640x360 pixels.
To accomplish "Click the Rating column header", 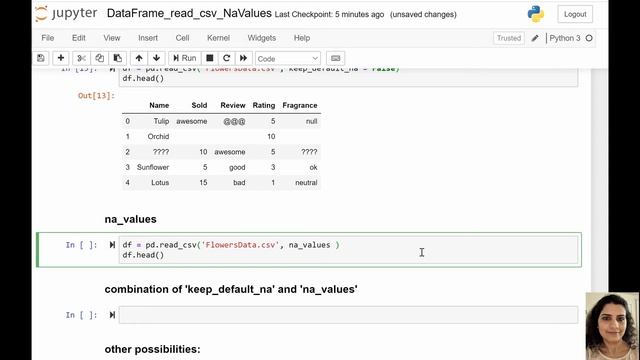I will [x=264, y=105].
